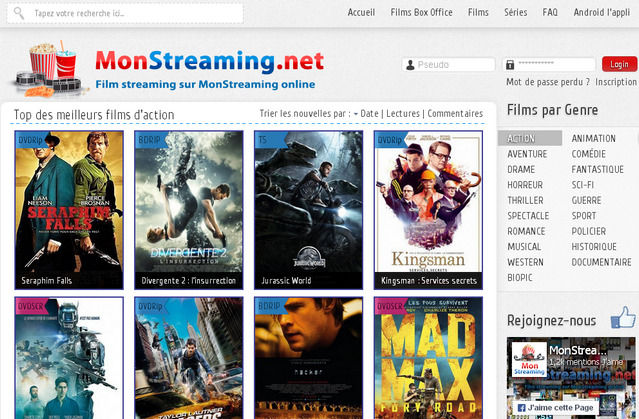Select the ANIMATION genre
This screenshot has width=639, height=419.
[593, 139]
